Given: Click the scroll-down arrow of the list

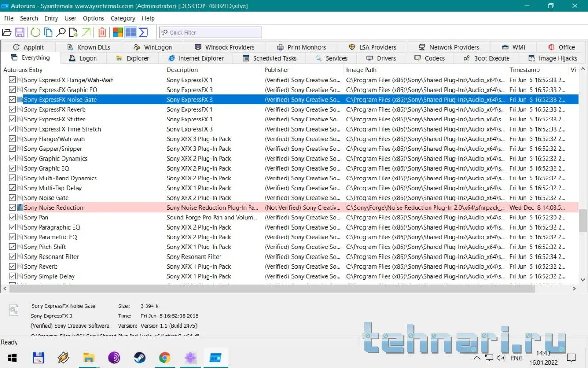Looking at the screenshot, I should [x=583, y=279].
